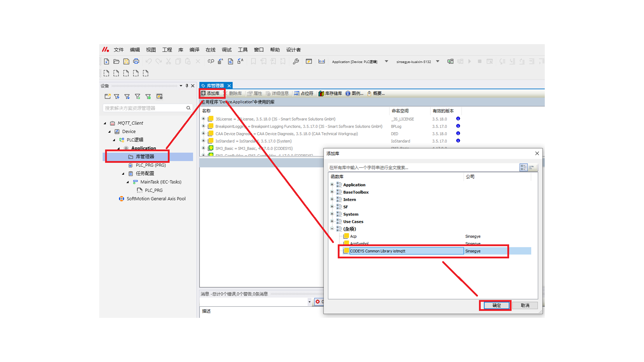Click the Open Project folder icon
Viewport: 644px width, 362px height.
point(116,61)
